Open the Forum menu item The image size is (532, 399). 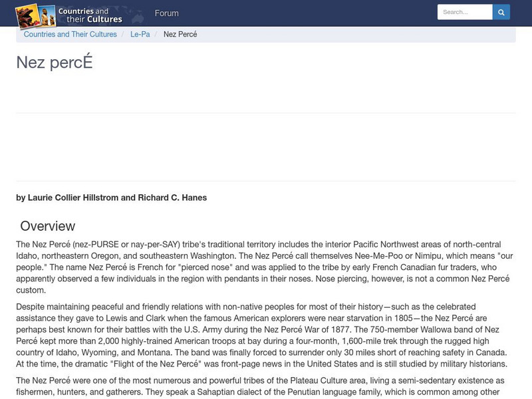pos(166,13)
